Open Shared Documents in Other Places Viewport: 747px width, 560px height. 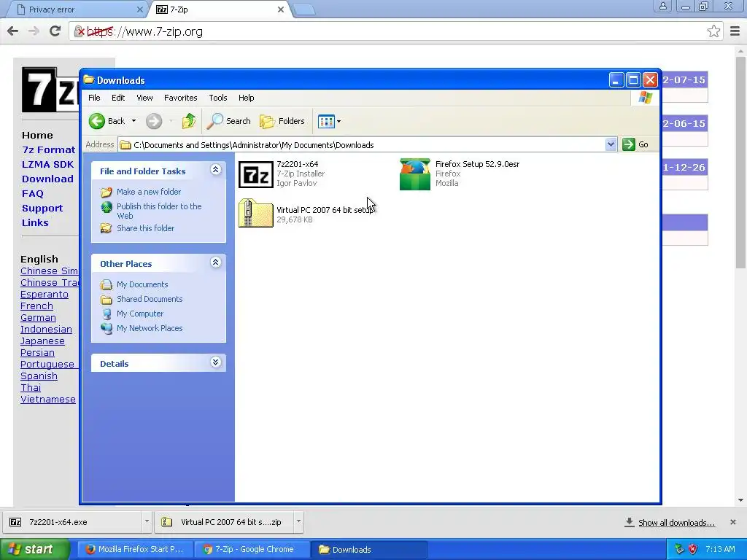point(150,299)
